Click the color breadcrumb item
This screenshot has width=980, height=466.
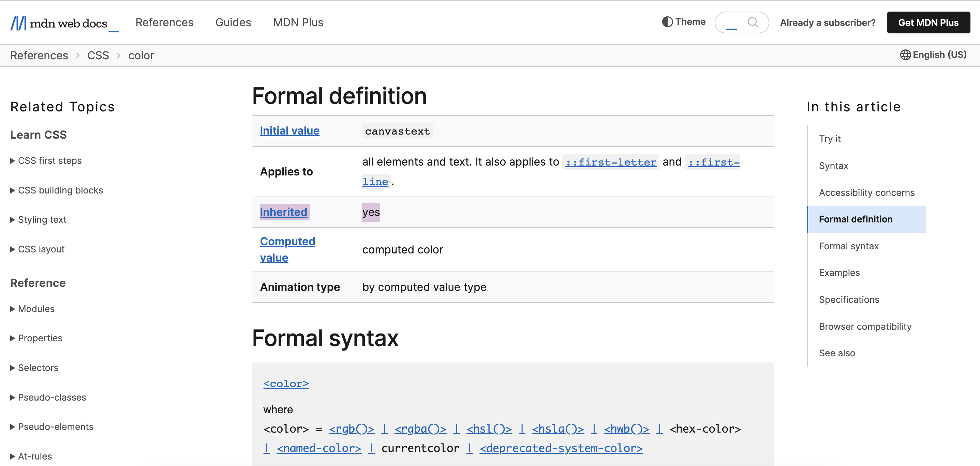141,56
